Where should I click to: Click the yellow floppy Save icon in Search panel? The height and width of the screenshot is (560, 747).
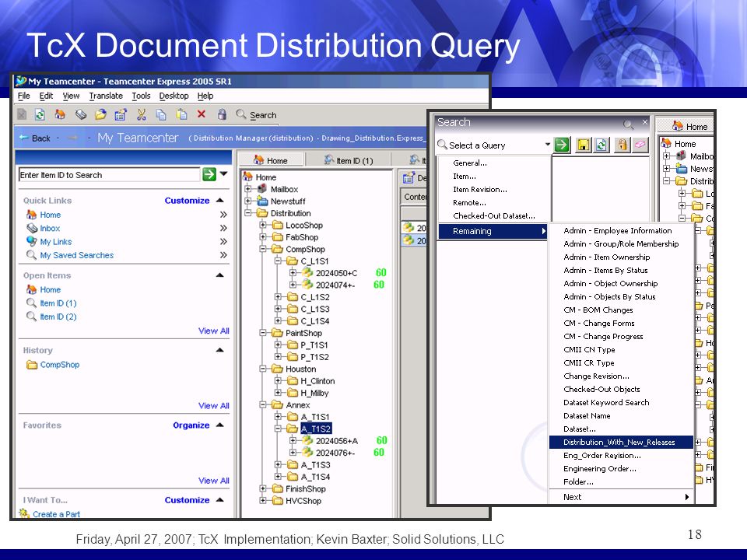tap(584, 145)
